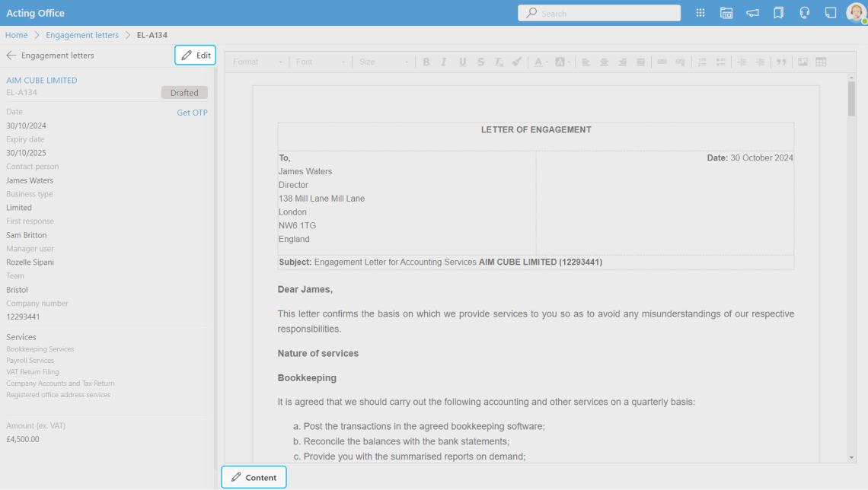Toggle underline formatting

click(x=462, y=62)
